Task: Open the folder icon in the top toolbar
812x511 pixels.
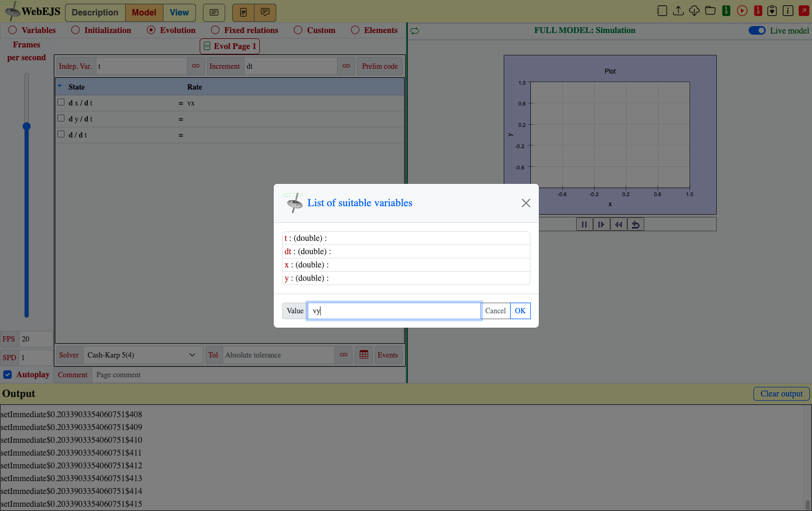Action: [710, 11]
